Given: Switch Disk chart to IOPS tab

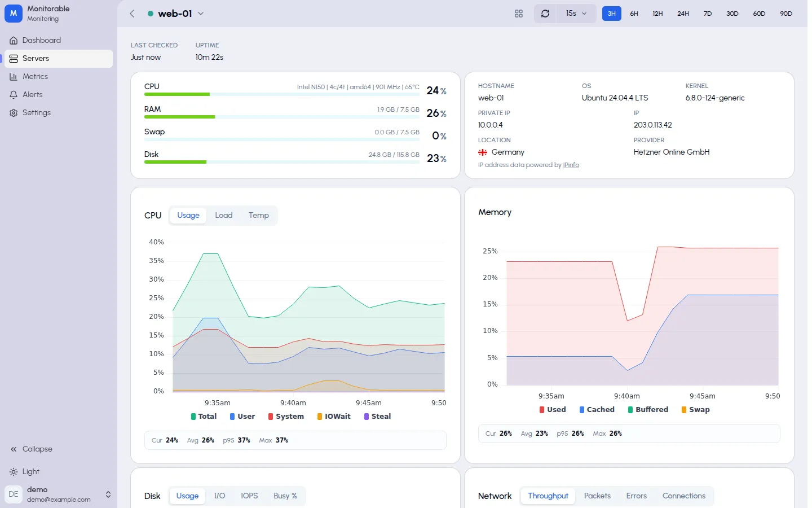Looking at the screenshot, I should point(249,496).
